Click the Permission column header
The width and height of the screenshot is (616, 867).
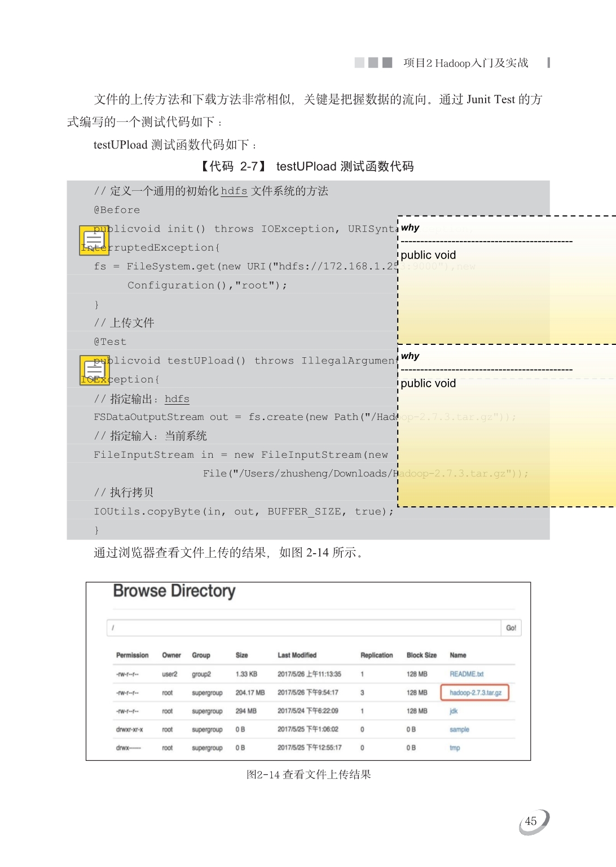click(x=132, y=655)
